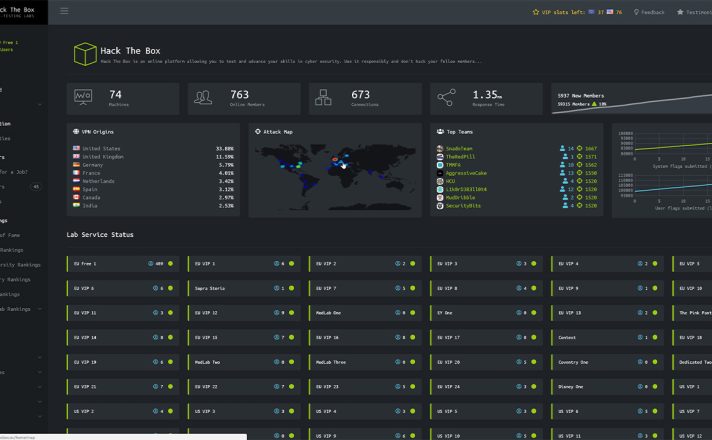Click the EU flag in VIP slots
712x440 pixels.
point(591,12)
